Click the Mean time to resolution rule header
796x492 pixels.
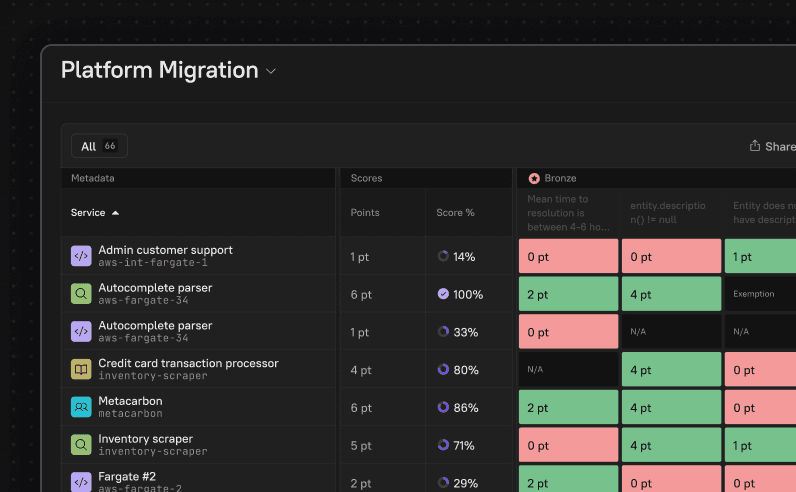tap(566, 213)
